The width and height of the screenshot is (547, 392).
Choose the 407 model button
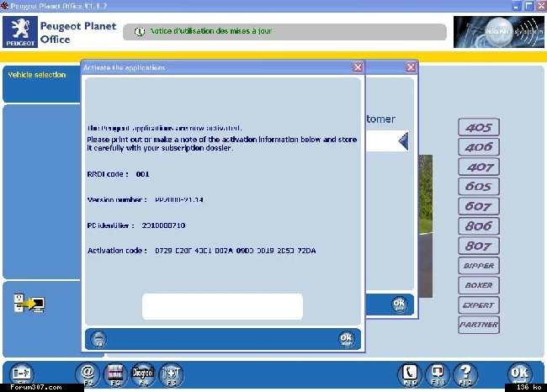point(479,167)
